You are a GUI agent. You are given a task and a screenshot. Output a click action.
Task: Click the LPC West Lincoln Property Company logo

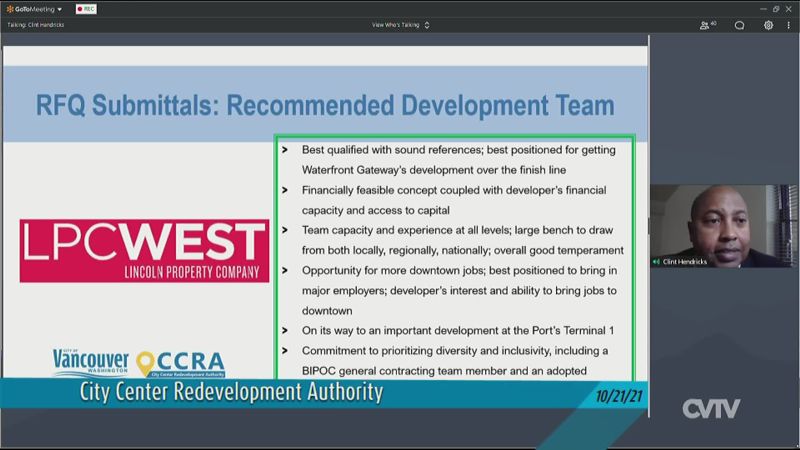144,250
